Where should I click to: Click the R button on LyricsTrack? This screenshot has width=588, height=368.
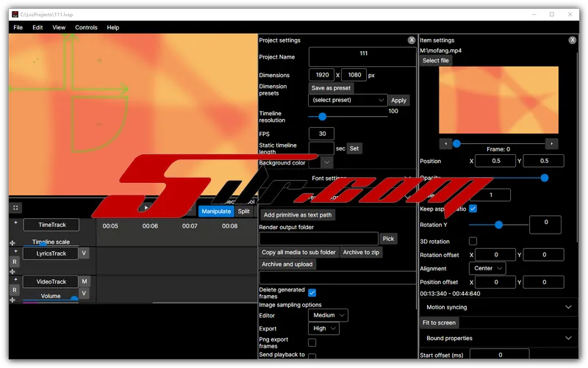click(x=14, y=262)
